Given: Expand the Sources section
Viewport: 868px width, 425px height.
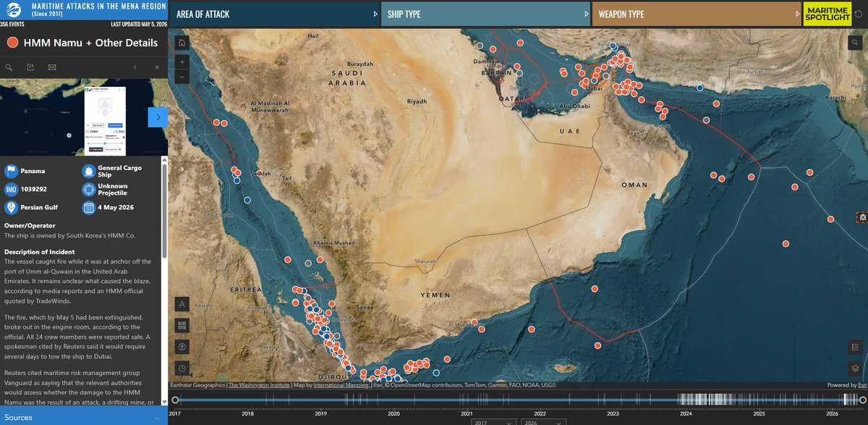Looking at the screenshot, I should (x=84, y=417).
